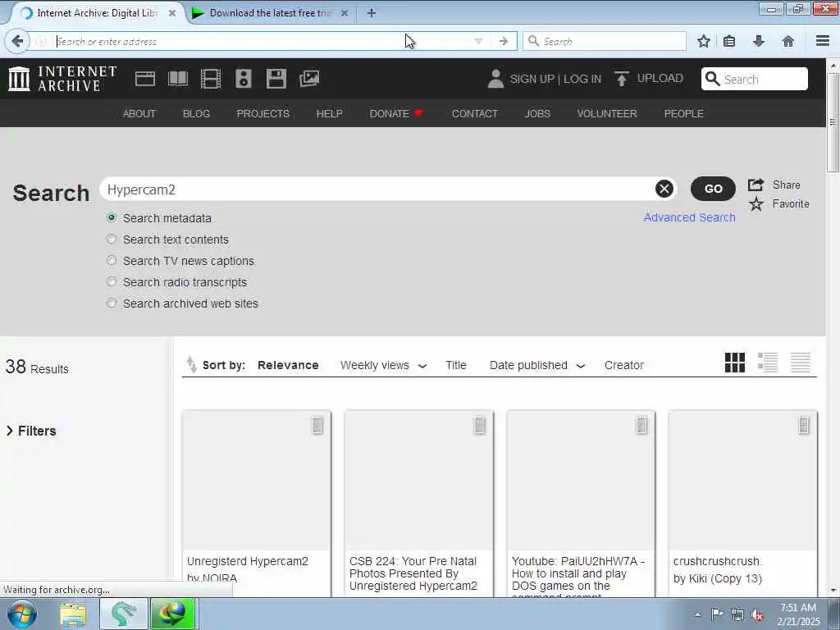Show hidden system tray icons
Image resolution: width=840 pixels, height=630 pixels.
(x=697, y=614)
